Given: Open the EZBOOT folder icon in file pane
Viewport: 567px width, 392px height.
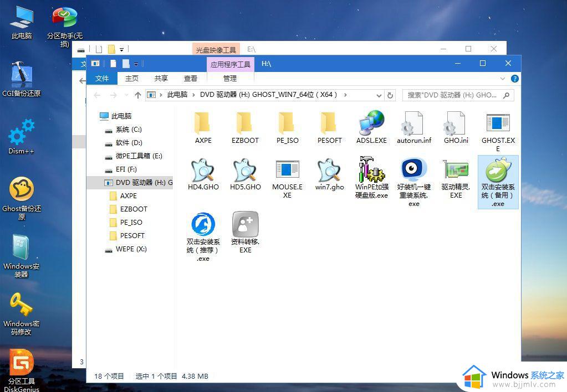Looking at the screenshot, I should pos(245,123).
